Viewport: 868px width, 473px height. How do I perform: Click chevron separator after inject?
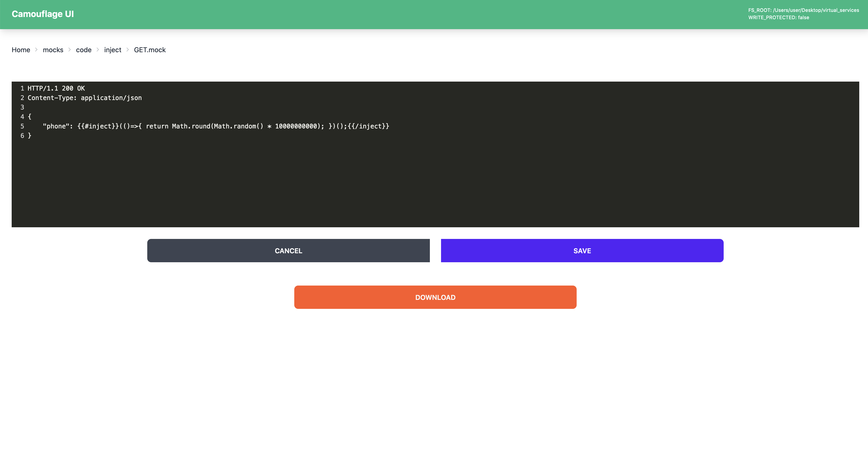click(x=128, y=50)
